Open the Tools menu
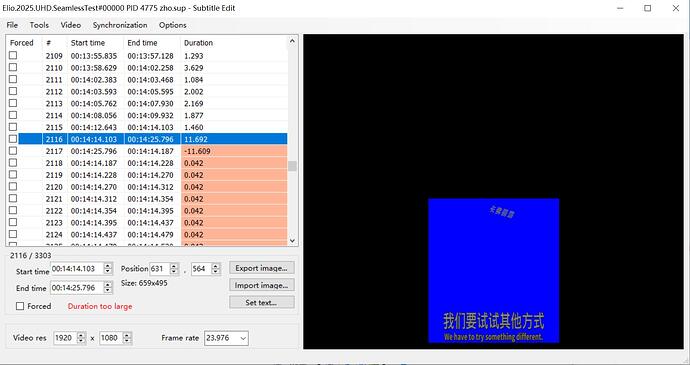Viewport: 690px width, 365px height. [39, 25]
